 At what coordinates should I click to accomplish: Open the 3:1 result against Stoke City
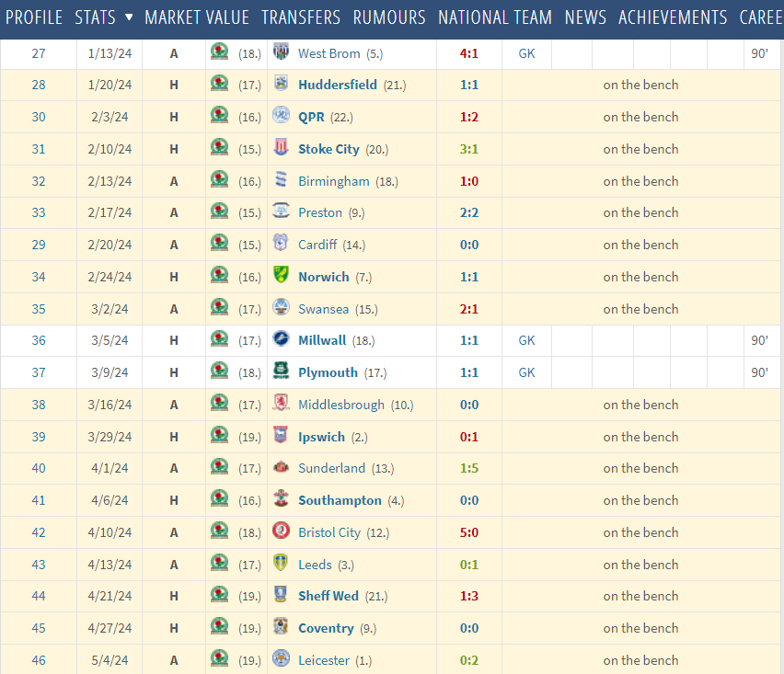tap(469, 149)
